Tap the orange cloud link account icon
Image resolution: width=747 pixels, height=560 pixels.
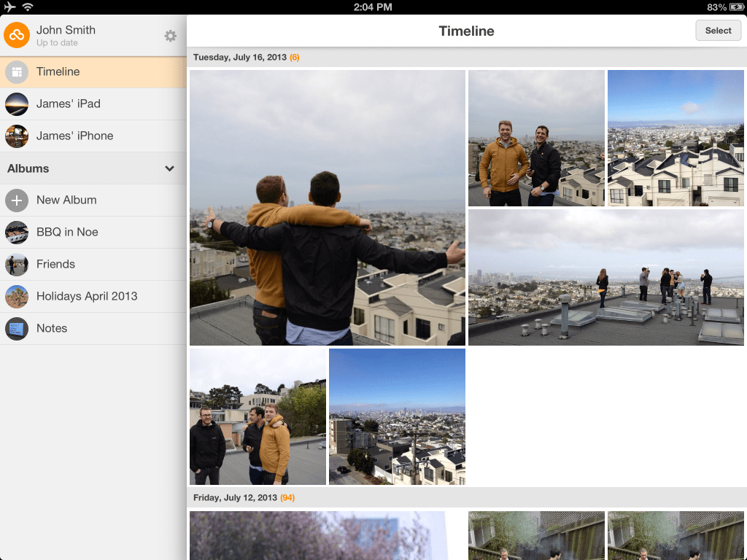[x=17, y=35]
